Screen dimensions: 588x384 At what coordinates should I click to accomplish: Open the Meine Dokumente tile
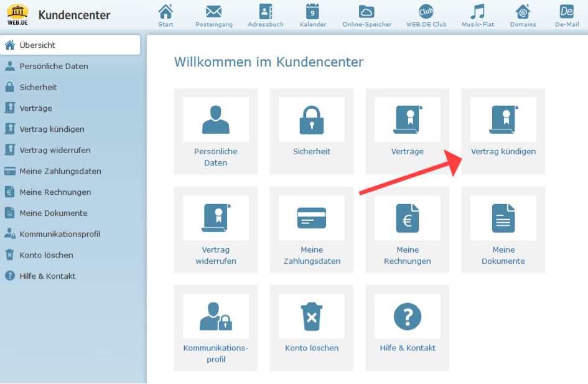click(503, 230)
